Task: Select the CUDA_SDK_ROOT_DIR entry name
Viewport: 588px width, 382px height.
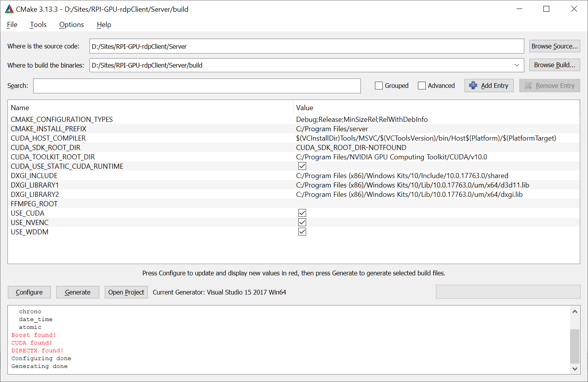Action: [x=46, y=147]
